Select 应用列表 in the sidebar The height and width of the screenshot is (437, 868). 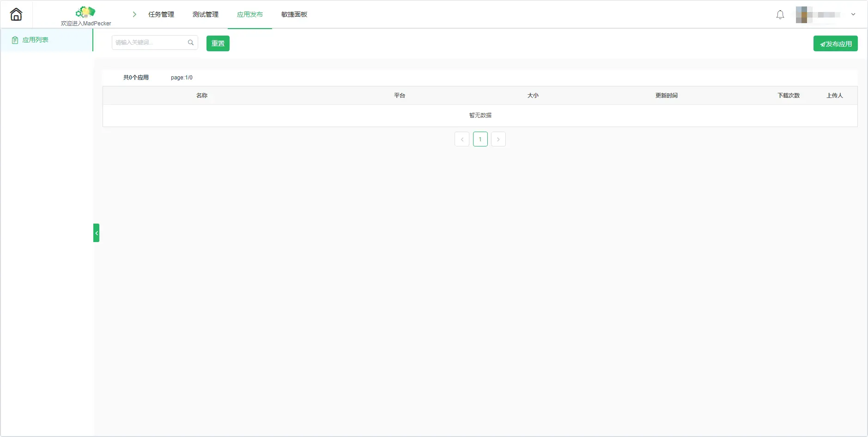(x=47, y=40)
